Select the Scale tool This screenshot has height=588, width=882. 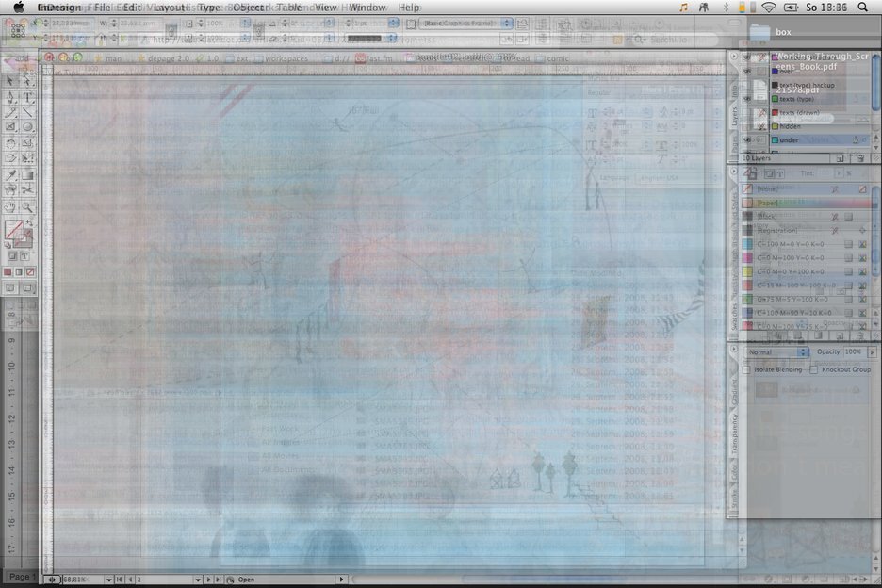tap(27, 143)
